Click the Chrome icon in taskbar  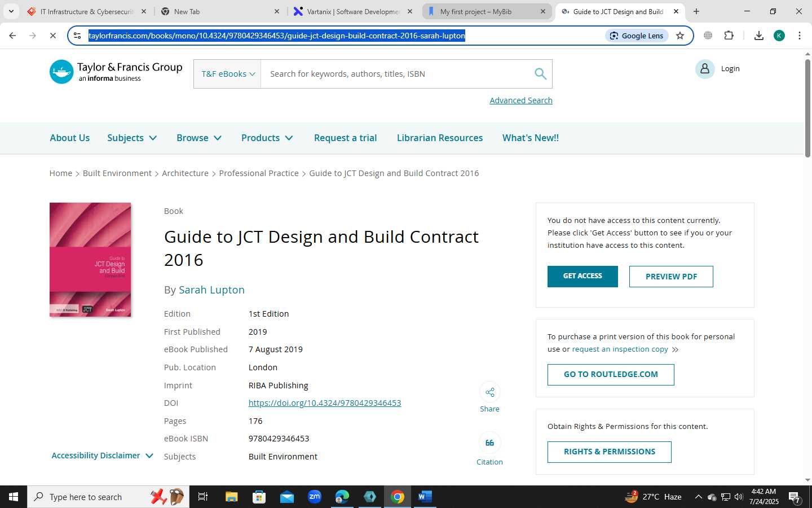pyautogui.click(x=398, y=497)
